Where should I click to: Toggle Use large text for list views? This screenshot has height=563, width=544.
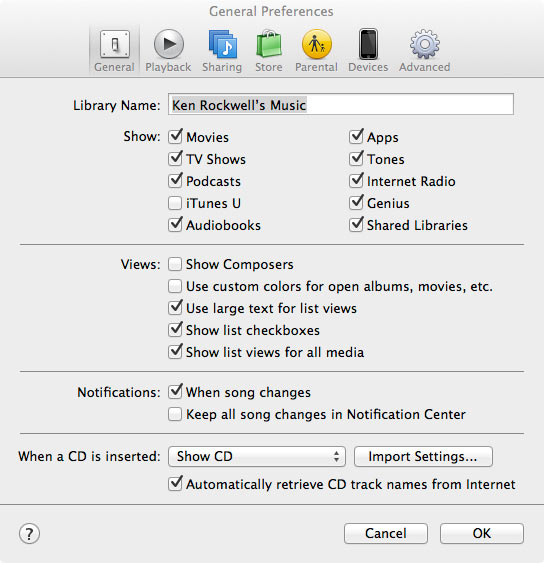[175, 308]
